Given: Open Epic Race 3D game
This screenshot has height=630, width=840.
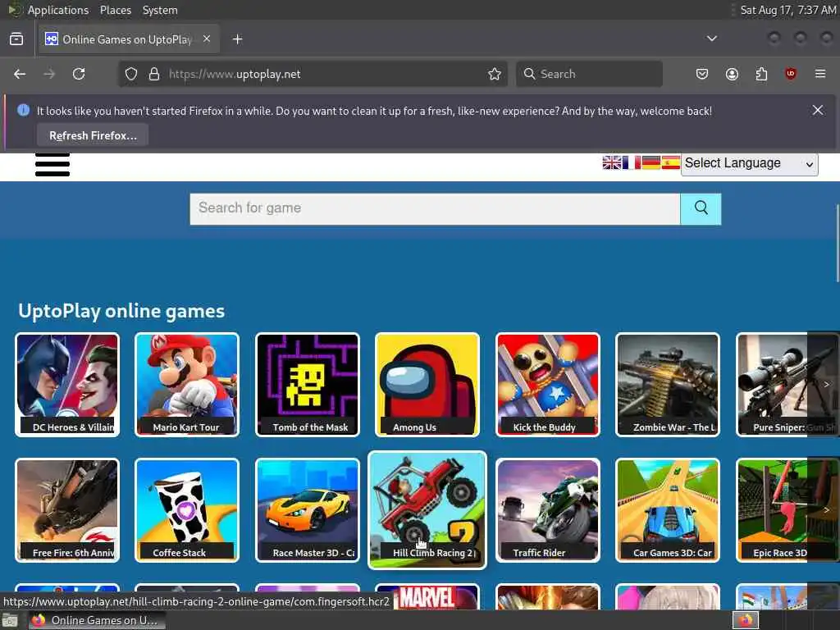Looking at the screenshot, I should tap(773, 510).
